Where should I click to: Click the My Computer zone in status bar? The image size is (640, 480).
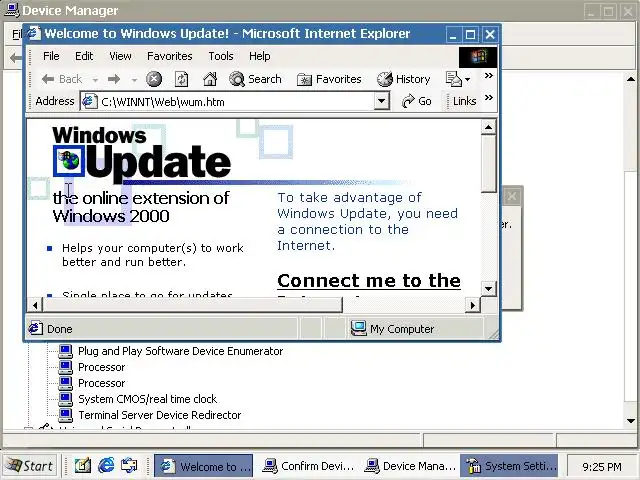[393, 329]
